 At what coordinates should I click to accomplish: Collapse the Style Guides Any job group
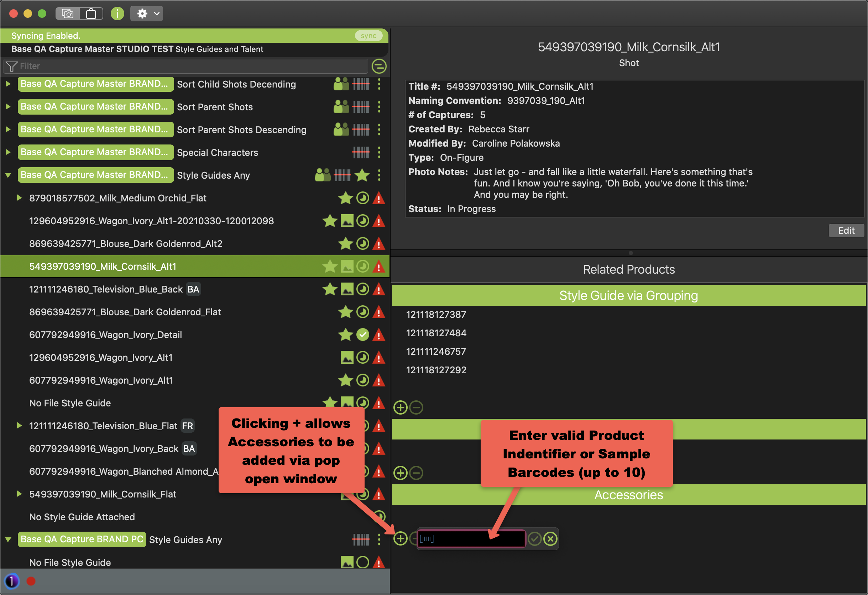pyautogui.click(x=8, y=175)
